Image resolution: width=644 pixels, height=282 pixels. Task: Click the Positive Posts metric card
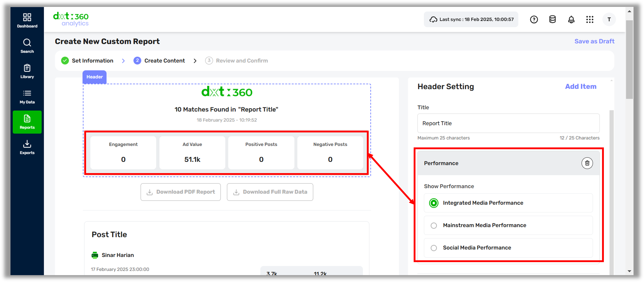(261, 153)
